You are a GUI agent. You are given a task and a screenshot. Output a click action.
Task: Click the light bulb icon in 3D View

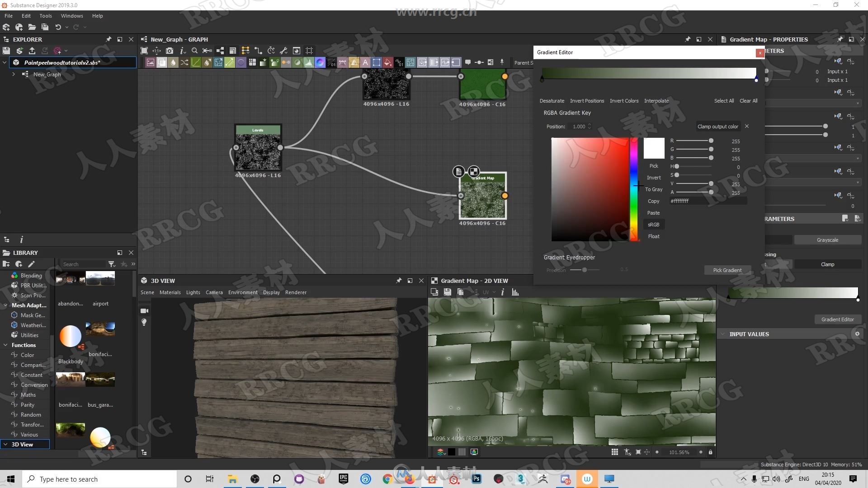(x=144, y=322)
